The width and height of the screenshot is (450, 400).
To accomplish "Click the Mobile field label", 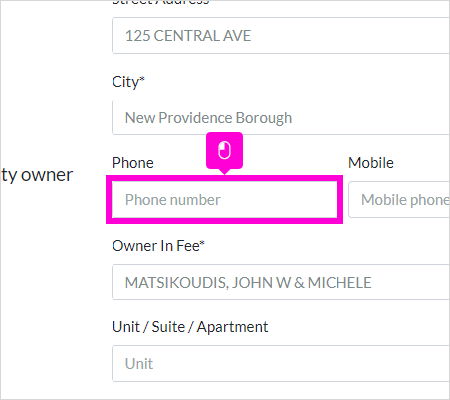I will 371,163.
